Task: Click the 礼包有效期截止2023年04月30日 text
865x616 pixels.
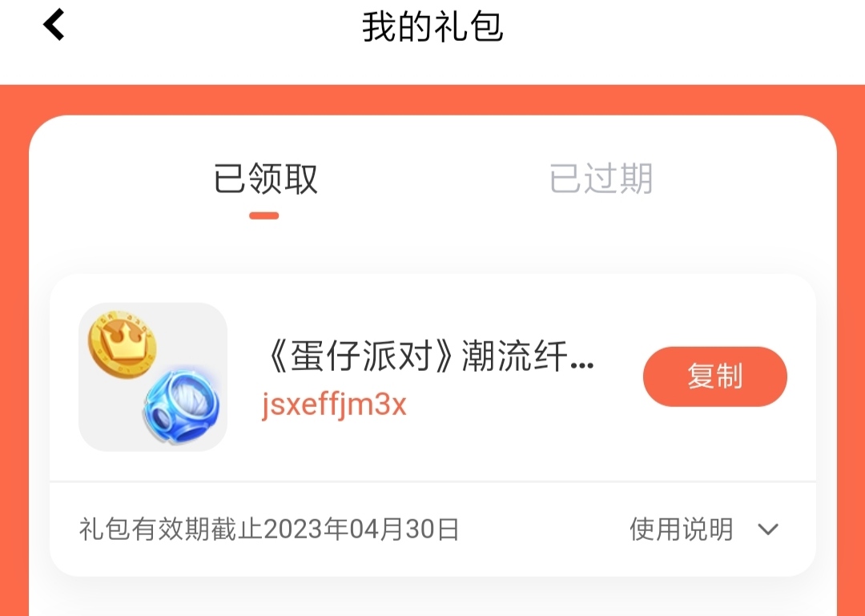Action: coord(269,529)
